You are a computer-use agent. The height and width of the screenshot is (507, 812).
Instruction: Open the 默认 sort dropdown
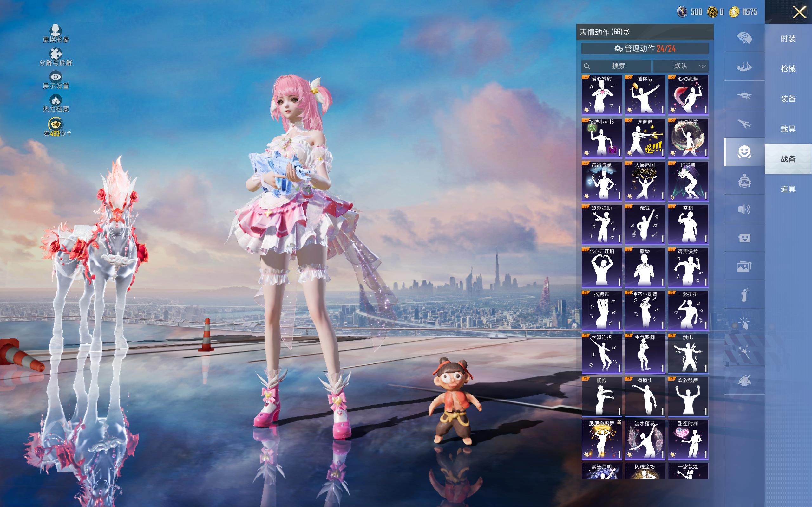tap(681, 66)
